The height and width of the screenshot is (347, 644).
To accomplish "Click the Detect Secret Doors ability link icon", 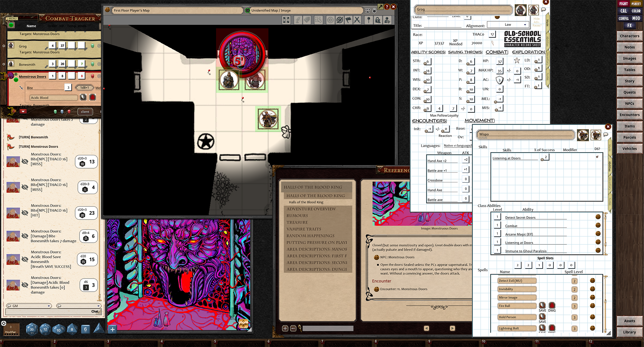I will coord(598,217).
